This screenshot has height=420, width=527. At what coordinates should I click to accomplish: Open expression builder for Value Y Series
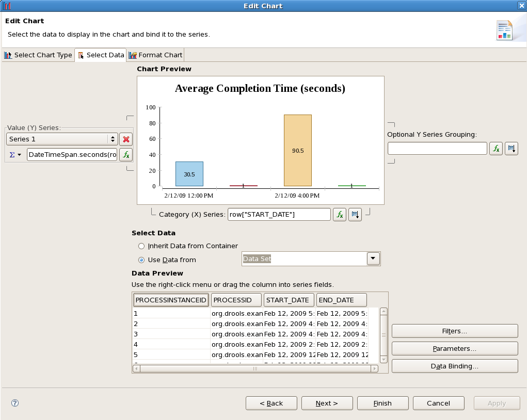(126, 154)
